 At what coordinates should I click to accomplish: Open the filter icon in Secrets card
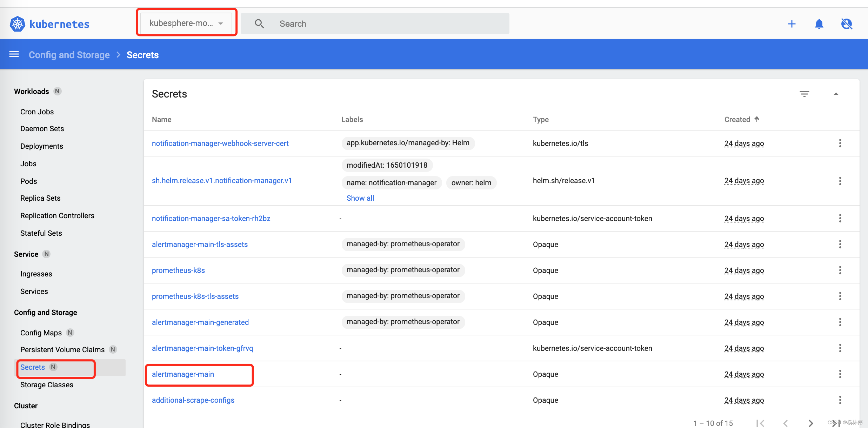coord(804,94)
